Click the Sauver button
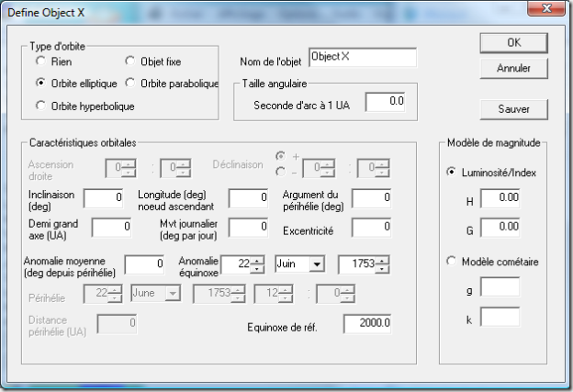The width and height of the screenshot is (573, 392). point(514,108)
